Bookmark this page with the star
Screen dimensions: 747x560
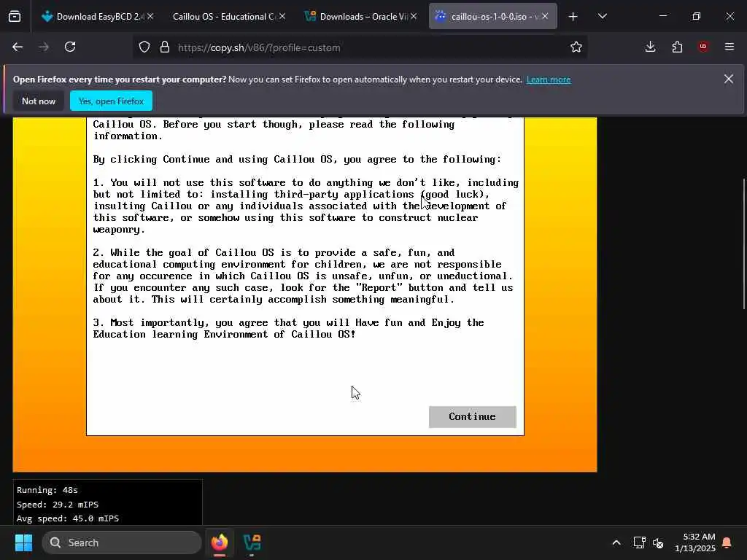[576, 47]
